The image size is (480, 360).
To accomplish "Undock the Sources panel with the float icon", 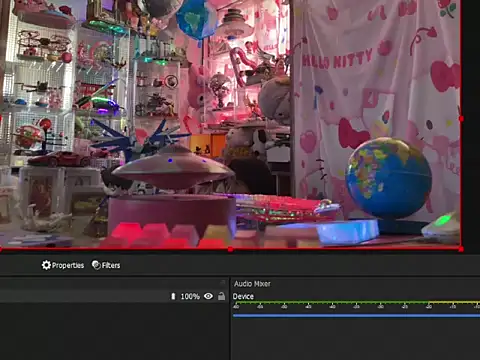I will (x=223, y=283).
